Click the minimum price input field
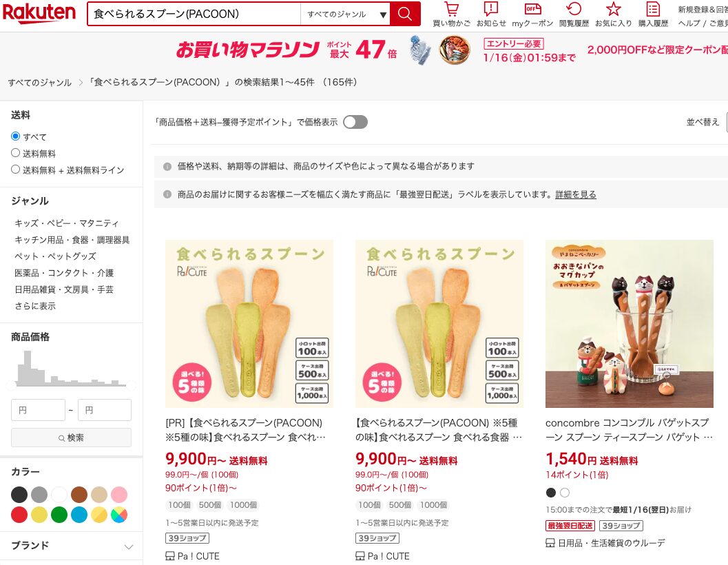 tap(38, 410)
